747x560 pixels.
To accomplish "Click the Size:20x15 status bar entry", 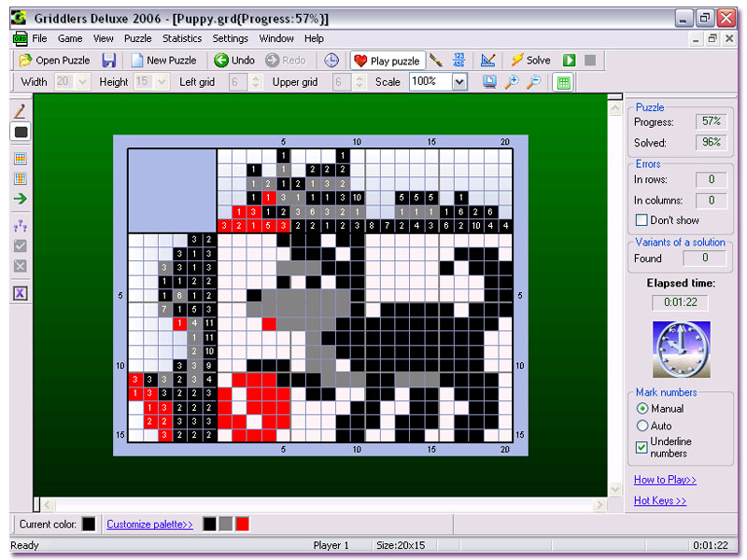I will click(x=401, y=545).
